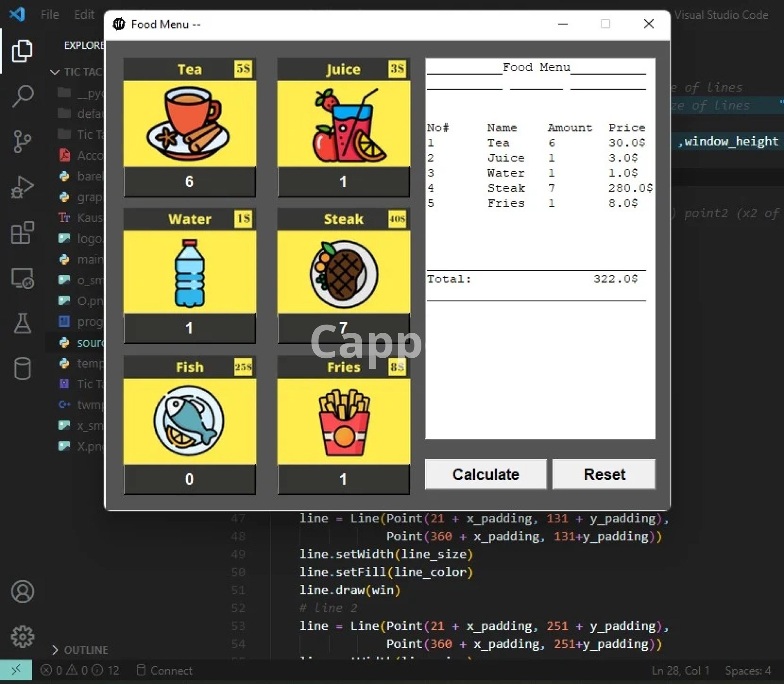Open the Edit menu

84,15
